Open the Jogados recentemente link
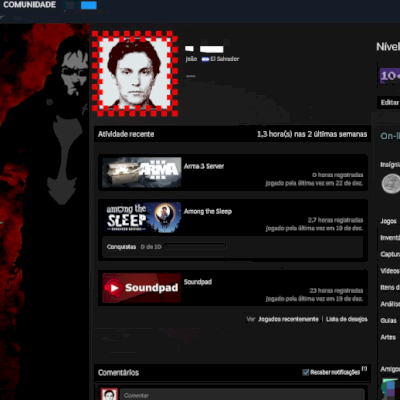400x400 pixels. (x=288, y=319)
